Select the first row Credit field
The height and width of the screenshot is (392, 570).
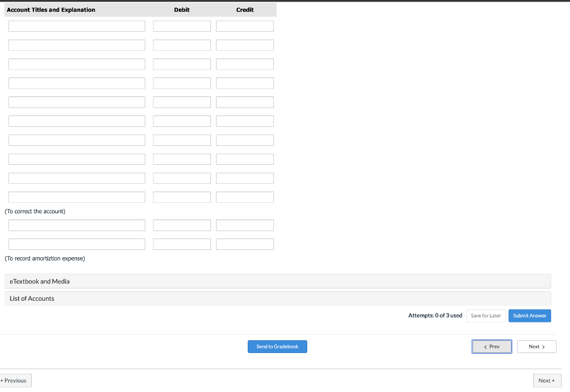pyautogui.click(x=245, y=26)
